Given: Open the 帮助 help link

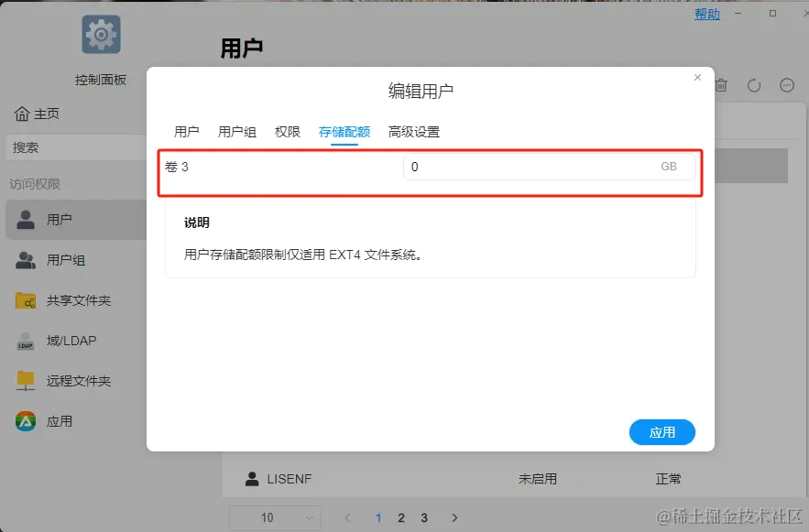Looking at the screenshot, I should tap(706, 14).
